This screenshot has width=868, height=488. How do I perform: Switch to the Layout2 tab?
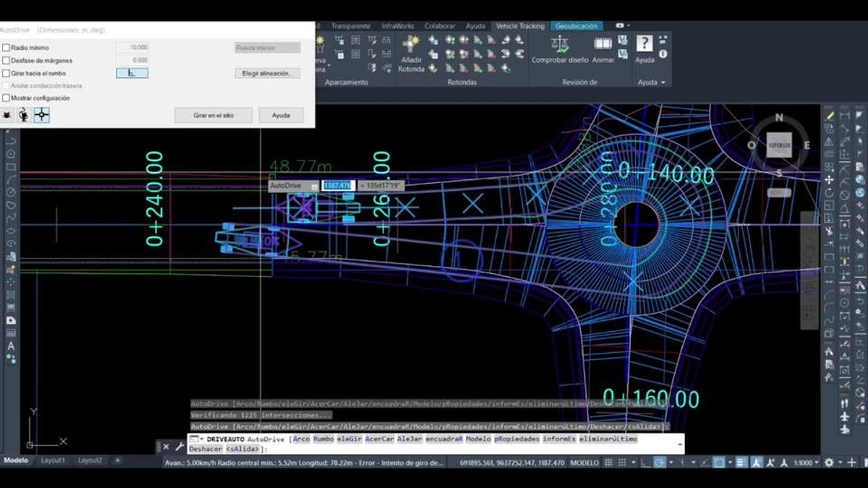coord(90,461)
